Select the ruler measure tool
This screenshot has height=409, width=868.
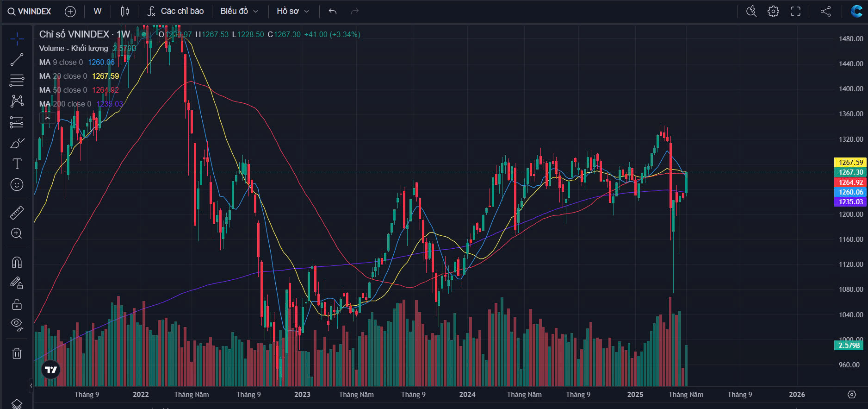[x=17, y=213]
